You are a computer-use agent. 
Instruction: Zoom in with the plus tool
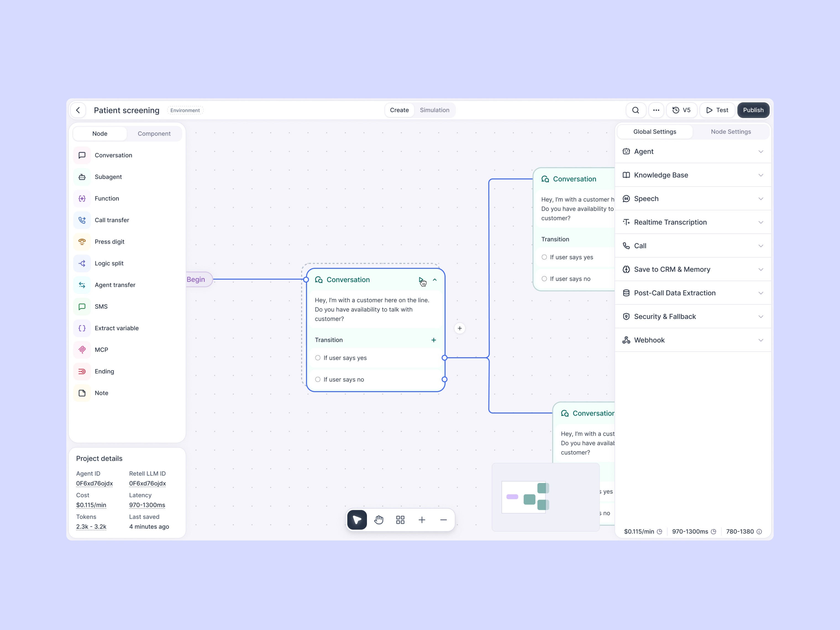[x=422, y=520]
